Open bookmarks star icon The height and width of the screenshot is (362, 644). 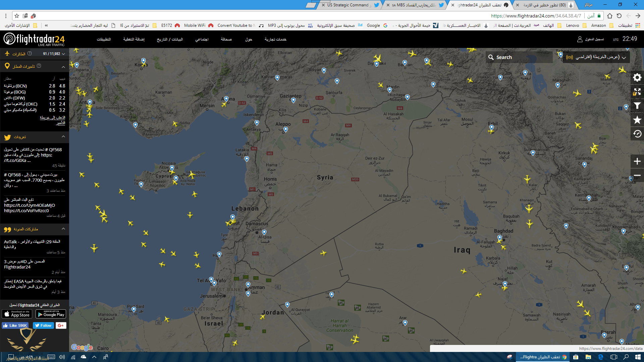(x=637, y=120)
